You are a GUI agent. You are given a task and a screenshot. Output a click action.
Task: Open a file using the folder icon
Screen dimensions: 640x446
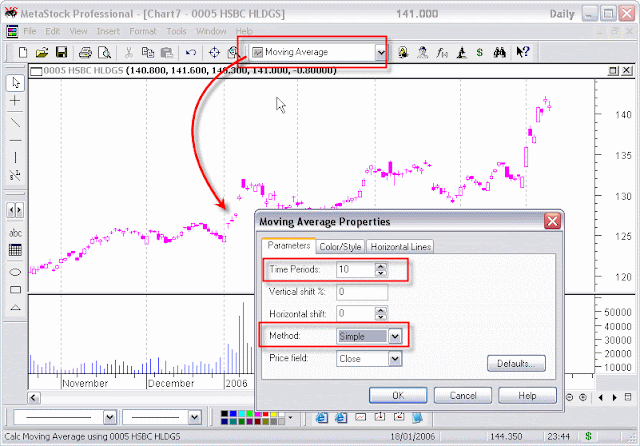pos(42,52)
